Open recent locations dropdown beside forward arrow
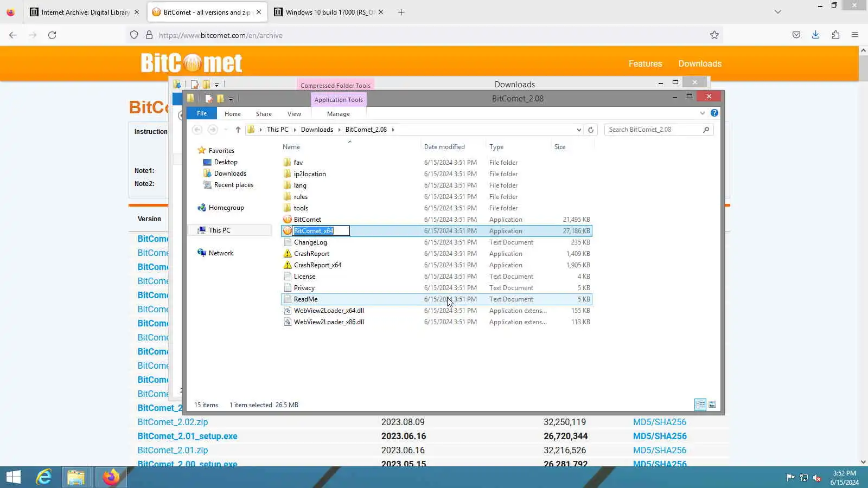The width and height of the screenshot is (868, 488). [226, 130]
